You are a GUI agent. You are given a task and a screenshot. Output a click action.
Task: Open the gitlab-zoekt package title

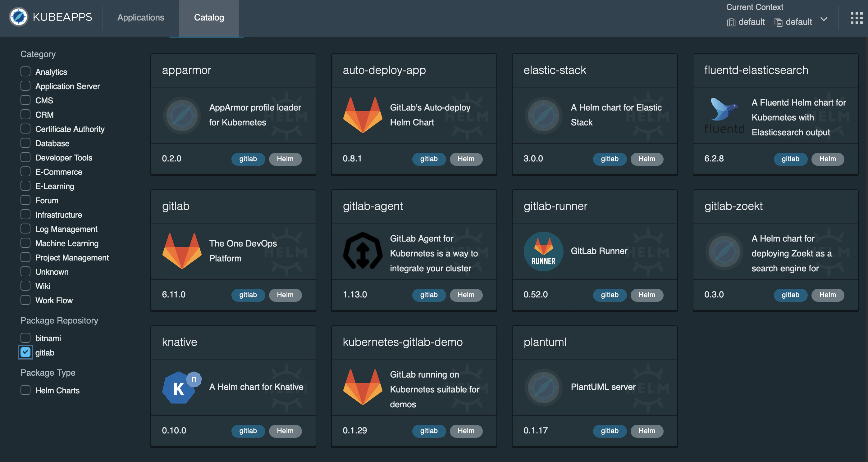(x=733, y=206)
